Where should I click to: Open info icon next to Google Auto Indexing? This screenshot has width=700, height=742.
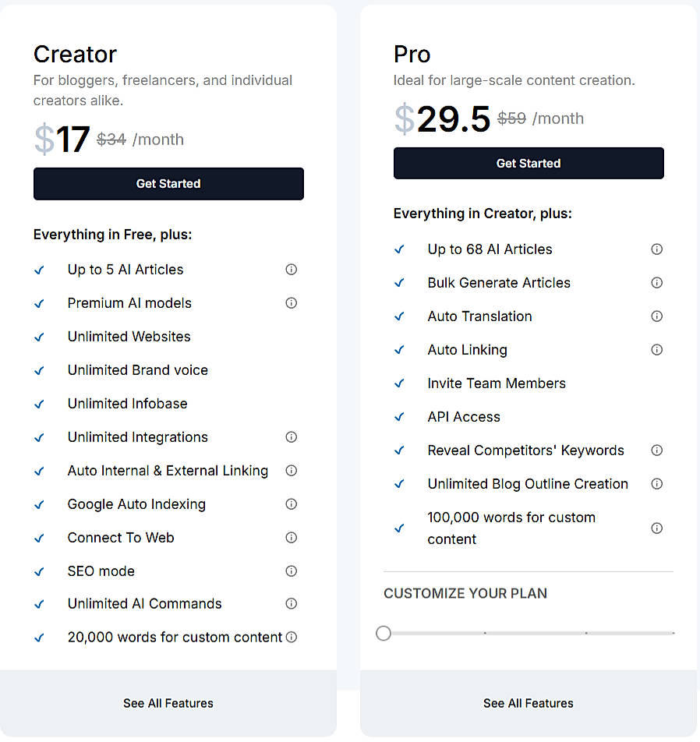pos(291,503)
